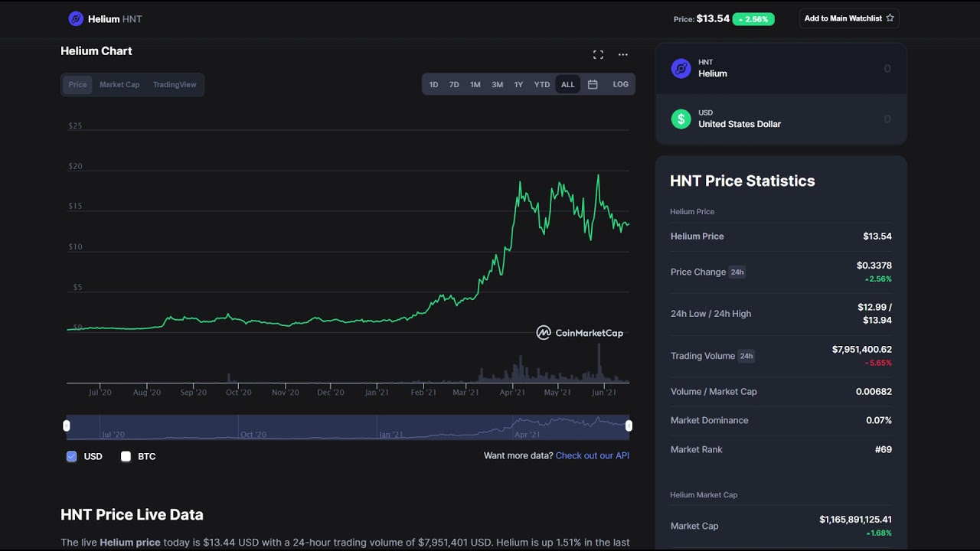Click the left handle of range slider
Screen dimensions: 980x551
[67, 425]
